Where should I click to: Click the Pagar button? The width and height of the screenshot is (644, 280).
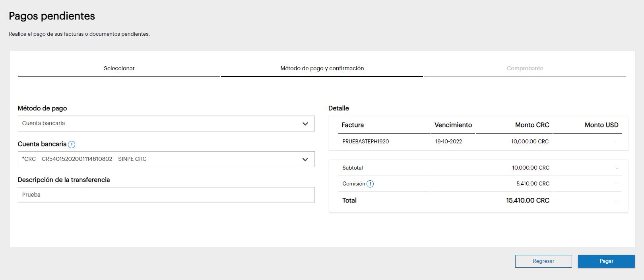pos(606,261)
